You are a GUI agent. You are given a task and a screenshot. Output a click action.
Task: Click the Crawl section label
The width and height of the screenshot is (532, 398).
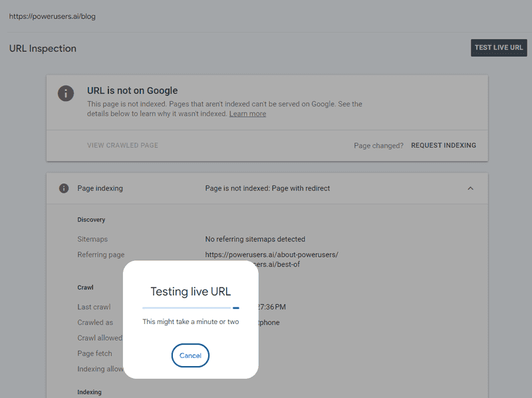click(85, 288)
